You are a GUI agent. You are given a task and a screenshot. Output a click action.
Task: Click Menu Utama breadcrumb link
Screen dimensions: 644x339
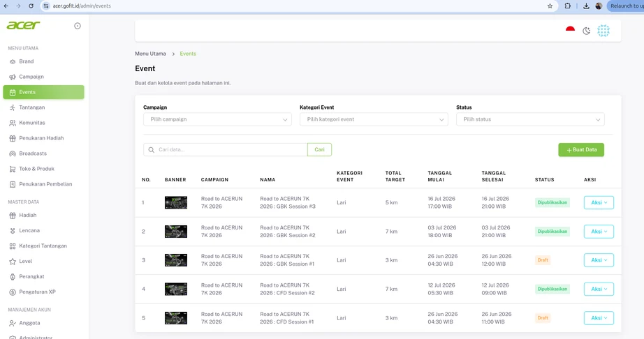pos(150,54)
